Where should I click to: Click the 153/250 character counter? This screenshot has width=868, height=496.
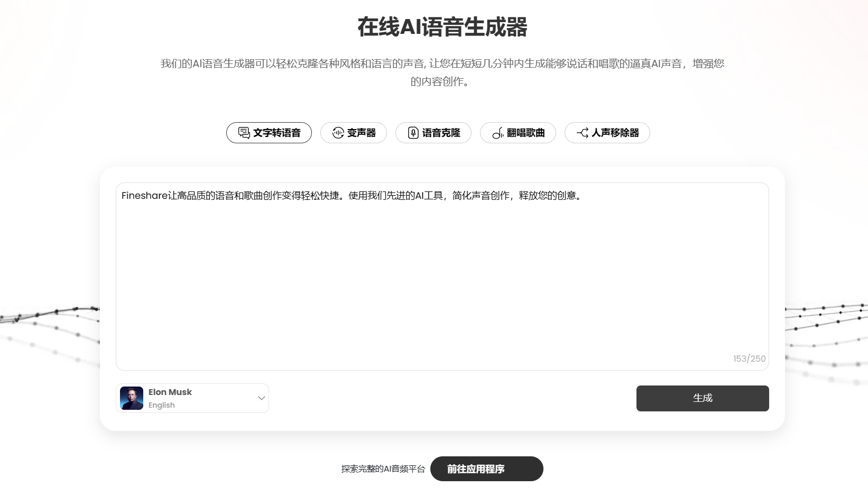click(x=749, y=359)
